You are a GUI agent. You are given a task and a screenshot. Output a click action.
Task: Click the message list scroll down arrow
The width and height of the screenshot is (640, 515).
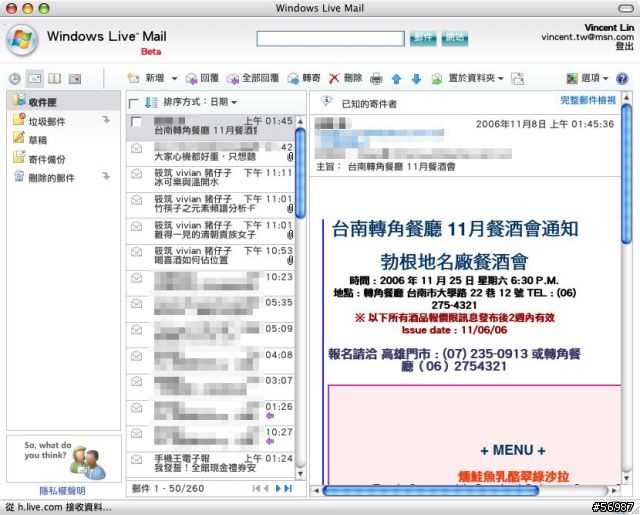pyautogui.click(x=300, y=474)
